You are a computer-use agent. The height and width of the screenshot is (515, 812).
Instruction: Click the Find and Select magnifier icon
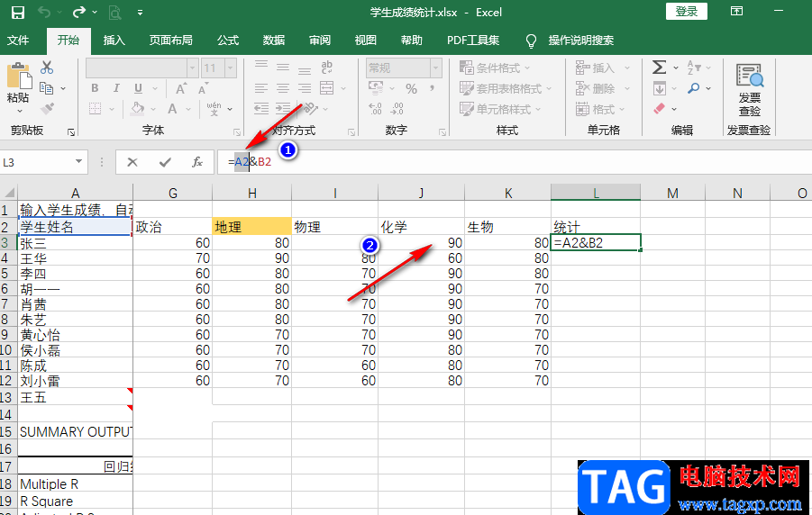pyautogui.click(x=693, y=88)
